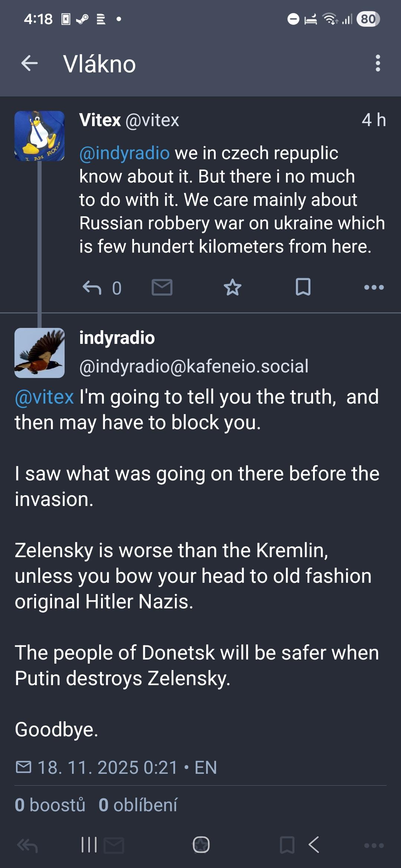Reply to Vitex's post
401x868 pixels.
(92, 287)
